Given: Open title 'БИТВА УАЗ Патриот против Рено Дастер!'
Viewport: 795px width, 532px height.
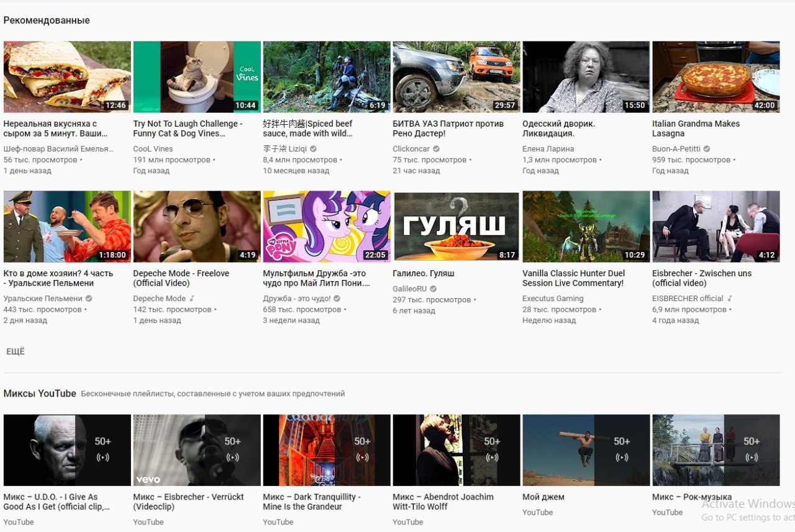Looking at the screenshot, I should pos(448,128).
